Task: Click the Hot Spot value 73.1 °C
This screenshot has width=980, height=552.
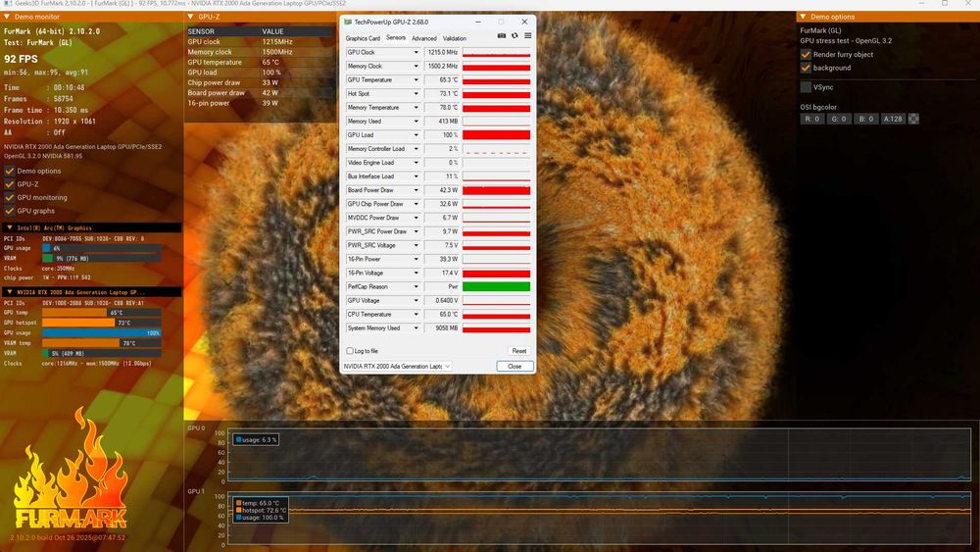Action: (x=442, y=94)
